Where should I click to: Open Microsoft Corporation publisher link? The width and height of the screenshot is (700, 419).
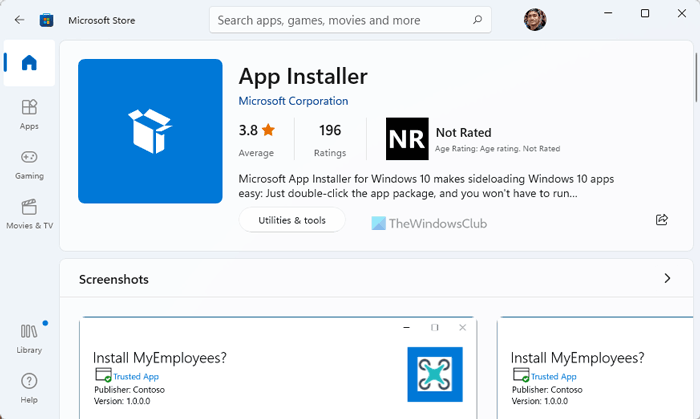click(293, 101)
